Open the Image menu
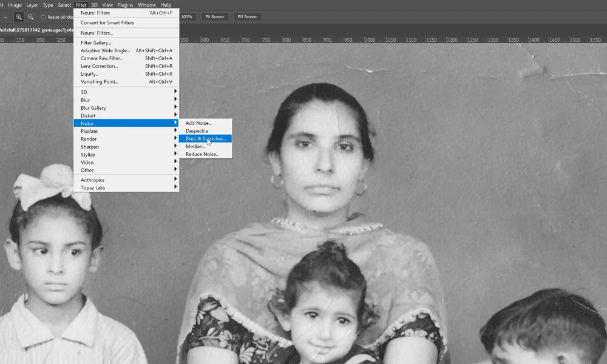This screenshot has height=364, width=607. pos(15,5)
